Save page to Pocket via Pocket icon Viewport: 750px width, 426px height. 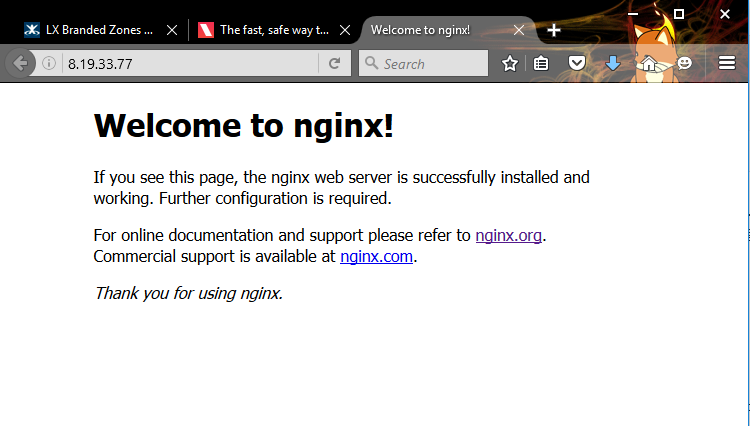click(x=577, y=63)
